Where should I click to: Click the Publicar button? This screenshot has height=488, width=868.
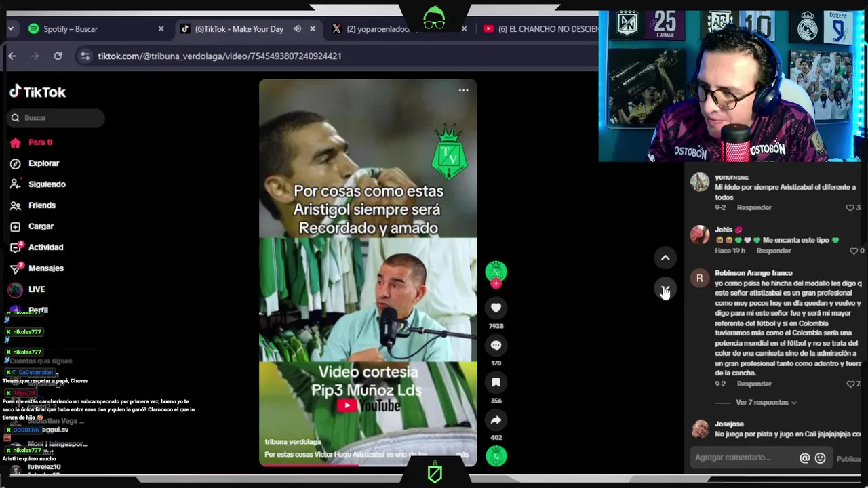click(x=848, y=459)
